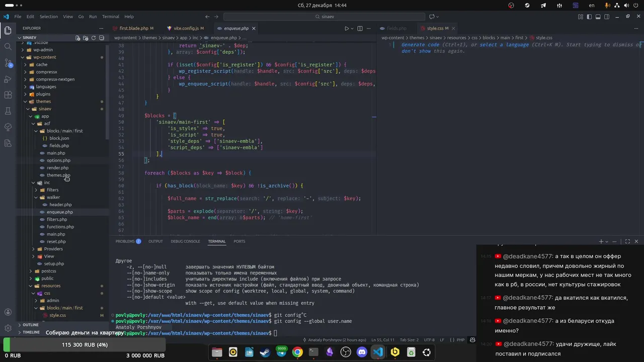644x362 pixels.
Task: Customize layout icon in title bar
Action: (x=581, y=17)
